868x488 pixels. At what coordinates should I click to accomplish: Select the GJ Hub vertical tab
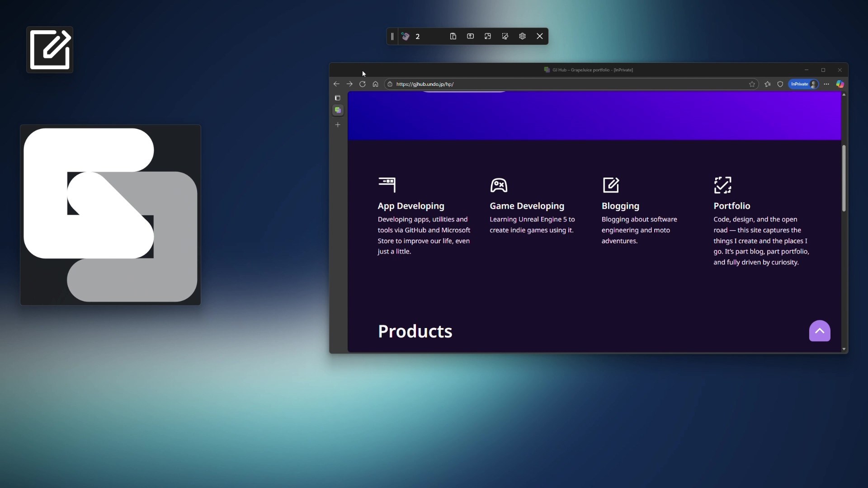point(338,110)
